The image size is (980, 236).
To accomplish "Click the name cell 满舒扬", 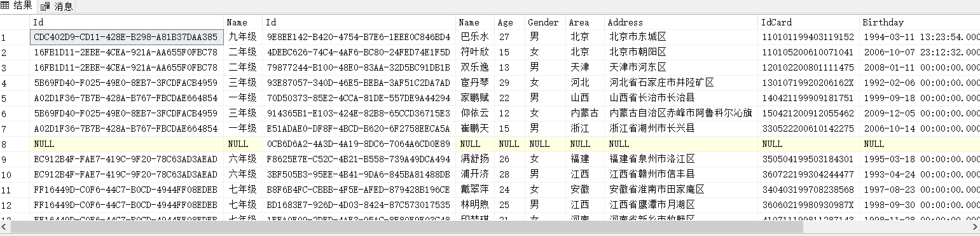I will [474, 160].
